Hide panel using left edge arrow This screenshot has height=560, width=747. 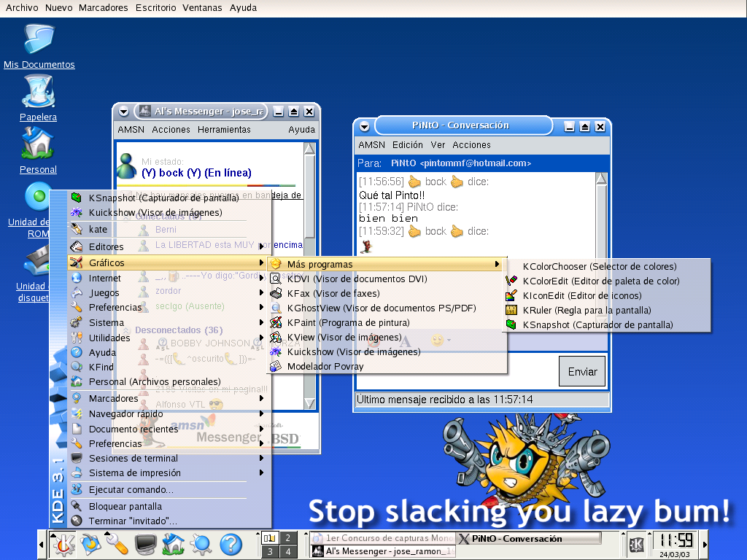pos(42,544)
